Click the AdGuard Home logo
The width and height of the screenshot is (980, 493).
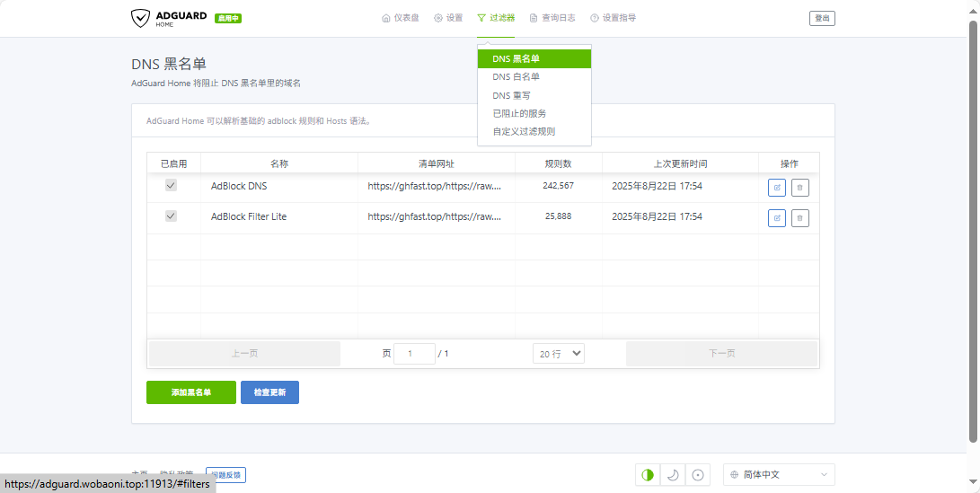pyautogui.click(x=169, y=18)
